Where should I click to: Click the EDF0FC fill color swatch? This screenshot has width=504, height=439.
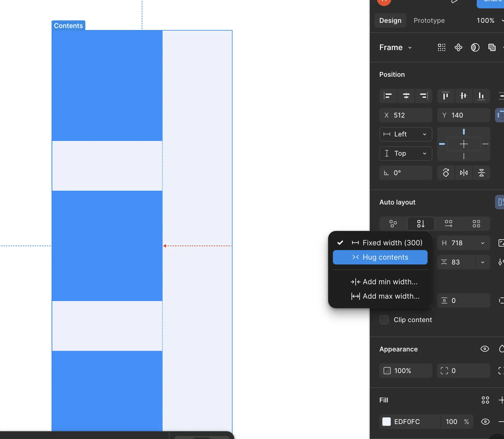pos(387,422)
